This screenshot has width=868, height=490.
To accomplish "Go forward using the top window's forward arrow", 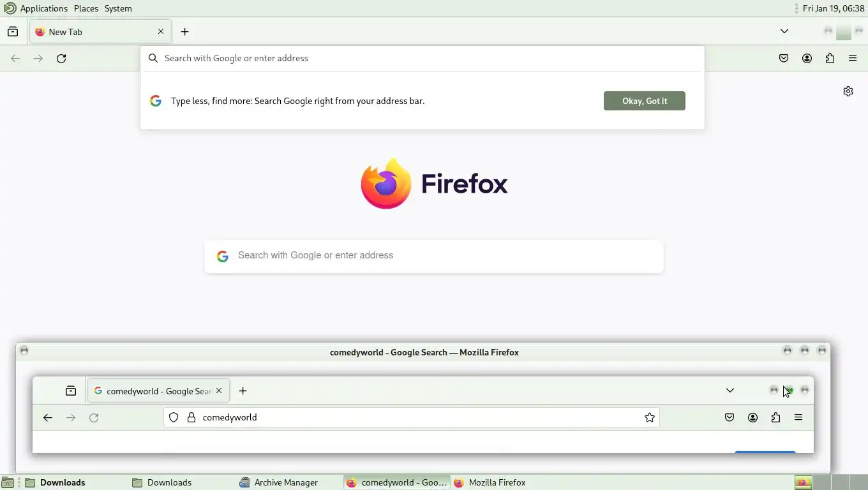I will (x=38, y=58).
